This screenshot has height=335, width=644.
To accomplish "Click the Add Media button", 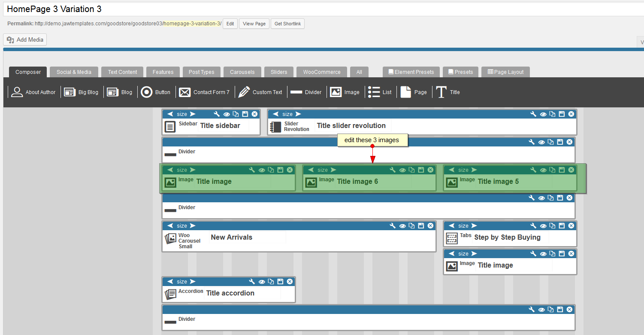I will coord(25,40).
